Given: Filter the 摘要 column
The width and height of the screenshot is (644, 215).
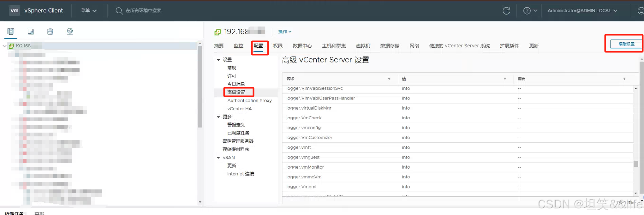Looking at the screenshot, I should [x=624, y=79].
